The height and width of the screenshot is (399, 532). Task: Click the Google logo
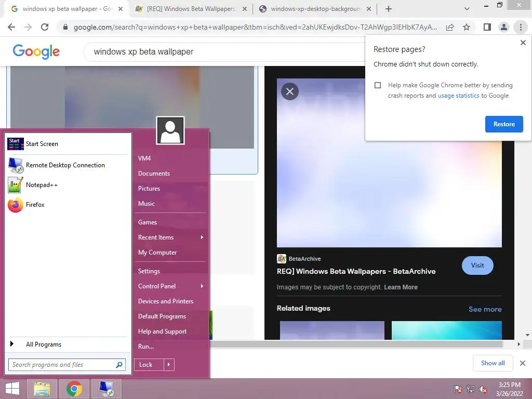(36, 51)
